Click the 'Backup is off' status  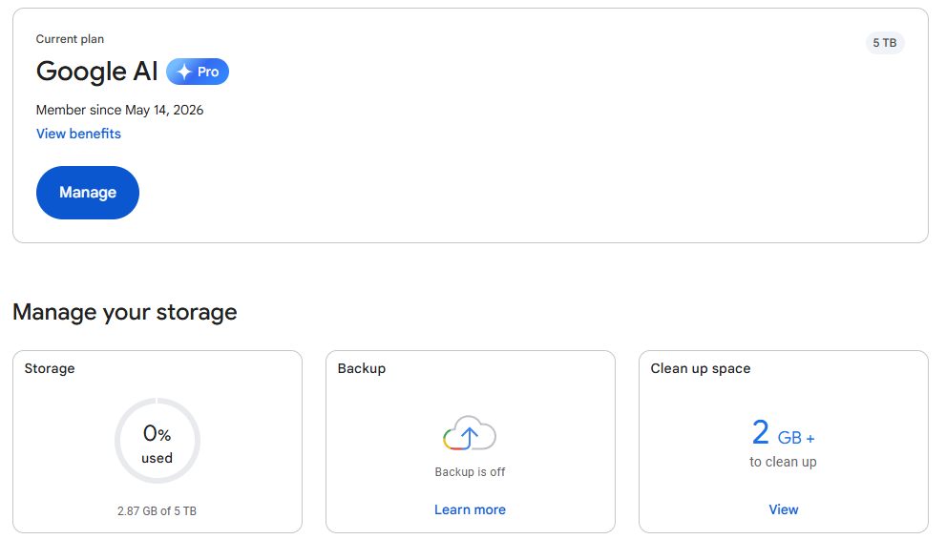coord(470,472)
